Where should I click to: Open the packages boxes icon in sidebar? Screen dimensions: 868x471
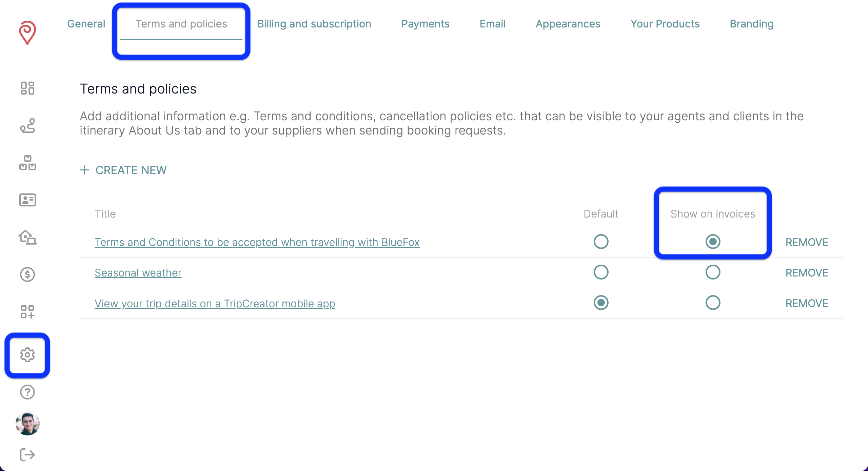click(x=27, y=163)
